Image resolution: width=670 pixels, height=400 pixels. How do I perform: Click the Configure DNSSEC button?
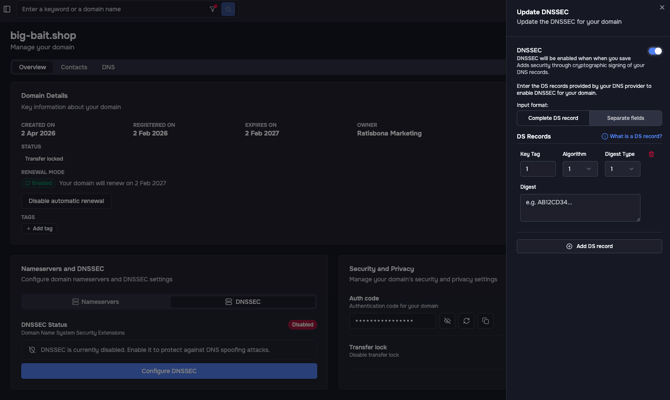click(169, 371)
